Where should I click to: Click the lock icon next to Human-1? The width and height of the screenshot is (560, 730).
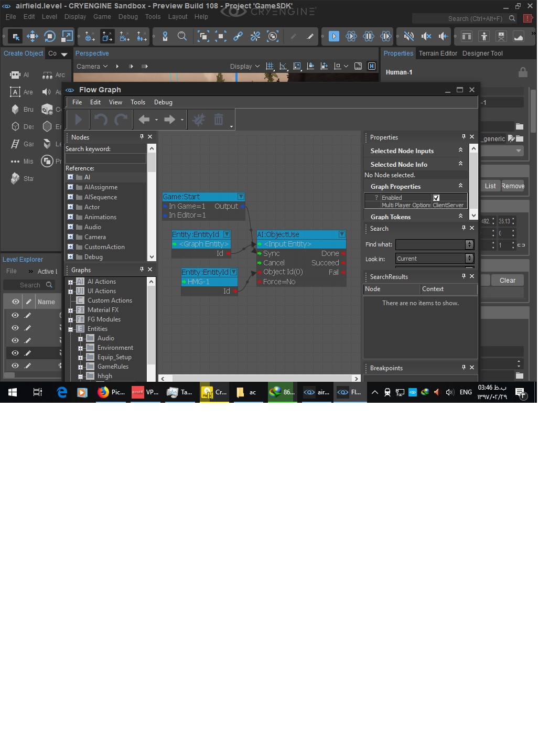coord(523,72)
